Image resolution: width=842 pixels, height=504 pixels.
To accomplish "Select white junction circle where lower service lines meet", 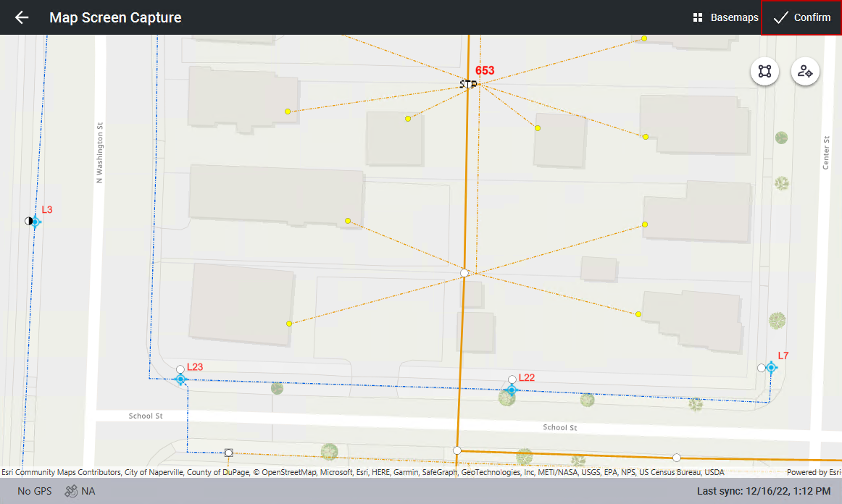I will point(465,273).
